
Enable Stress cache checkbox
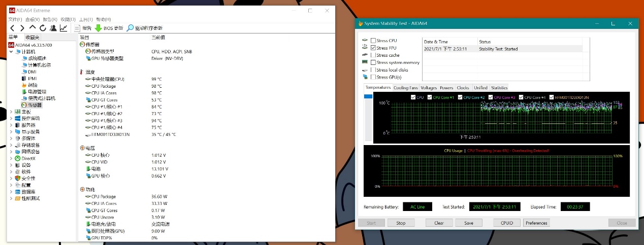pos(374,55)
